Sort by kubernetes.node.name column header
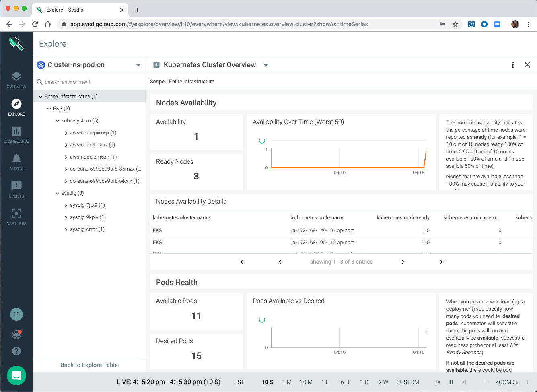The image size is (537, 392). tap(318, 218)
